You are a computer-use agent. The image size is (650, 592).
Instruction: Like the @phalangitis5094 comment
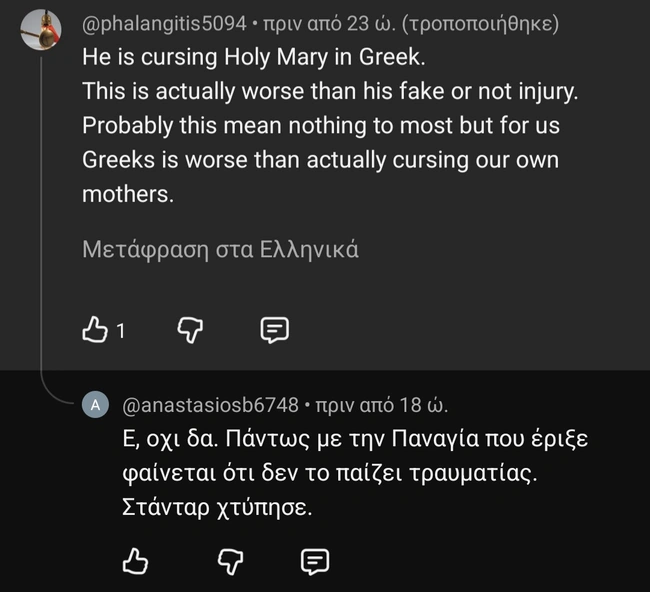95,330
